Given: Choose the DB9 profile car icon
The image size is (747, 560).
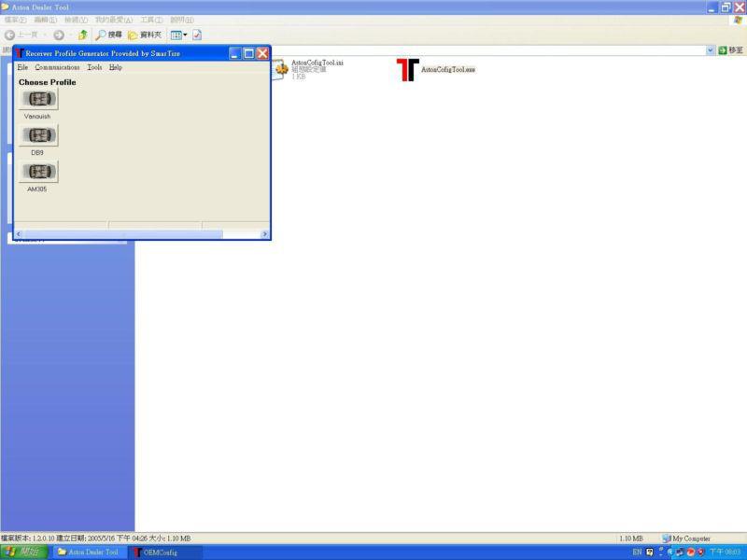Looking at the screenshot, I should click(38, 135).
